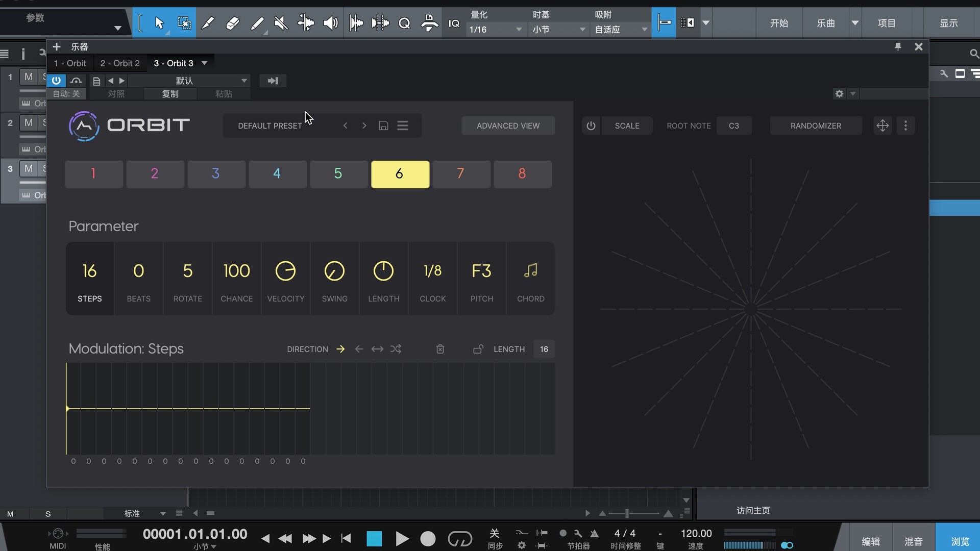Open the quantize 1/16 dropdown

click(495, 30)
